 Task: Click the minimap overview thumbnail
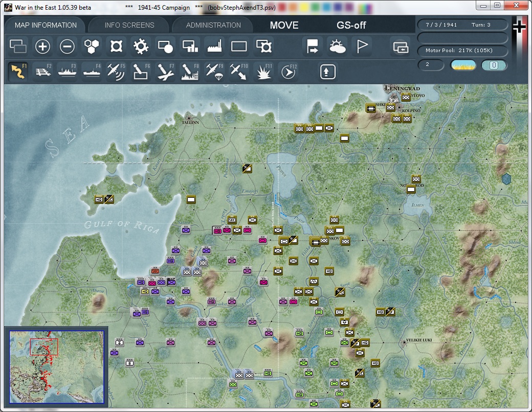[56, 367]
